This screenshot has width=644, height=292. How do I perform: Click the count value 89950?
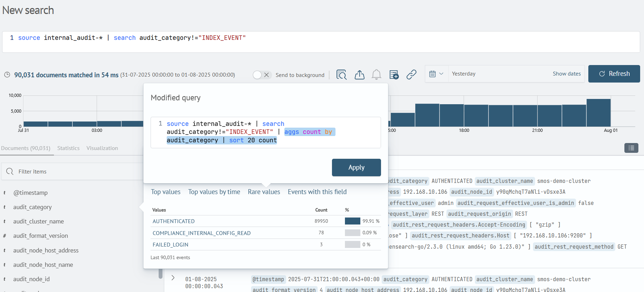321,221
